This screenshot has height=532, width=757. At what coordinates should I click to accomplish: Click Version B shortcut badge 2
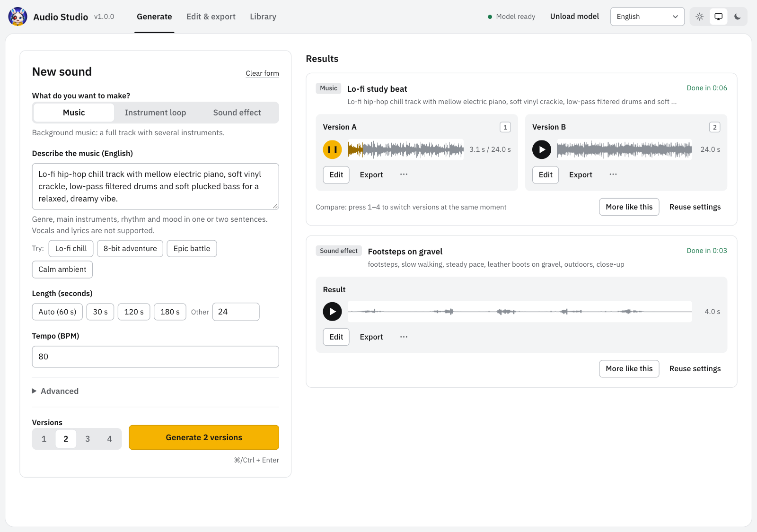714,127
